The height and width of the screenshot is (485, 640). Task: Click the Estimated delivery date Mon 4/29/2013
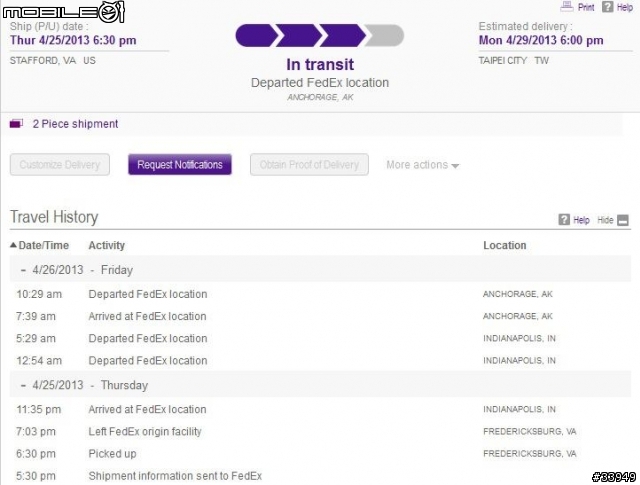[541, 40]
